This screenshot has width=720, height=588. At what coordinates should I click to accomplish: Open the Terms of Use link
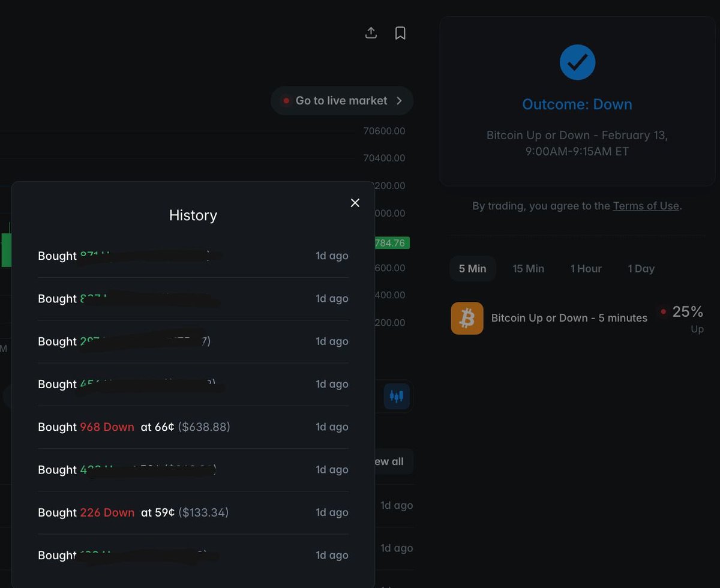point(646,206)
